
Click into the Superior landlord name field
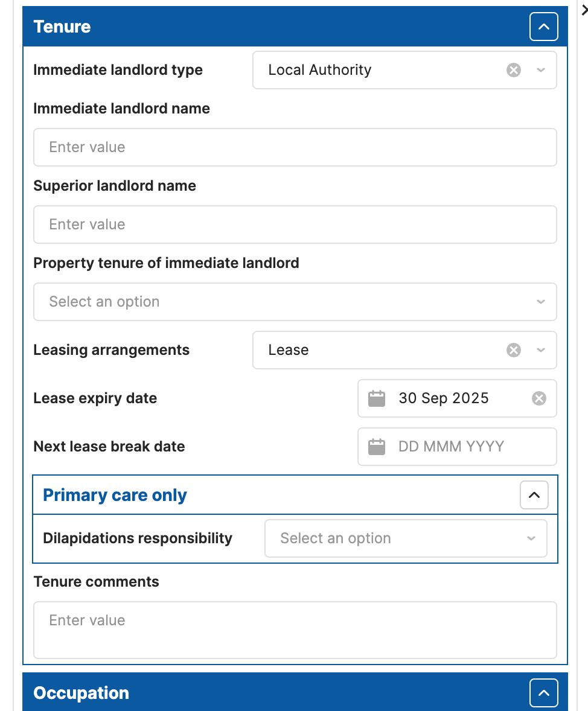pyautogui.click(x=295, y=225)
